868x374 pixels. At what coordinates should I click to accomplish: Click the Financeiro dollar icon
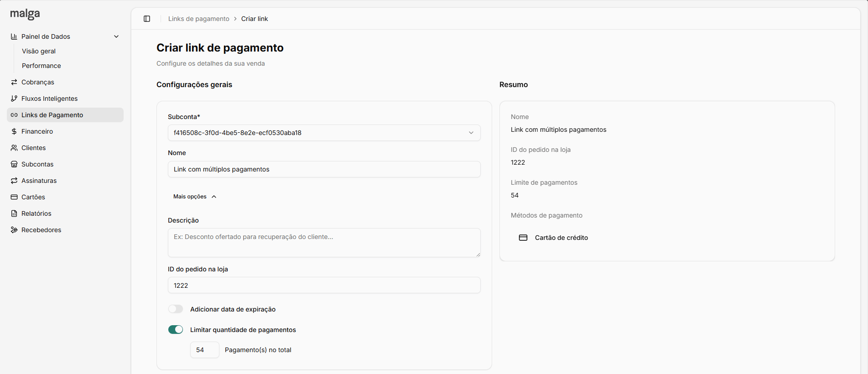14,131
